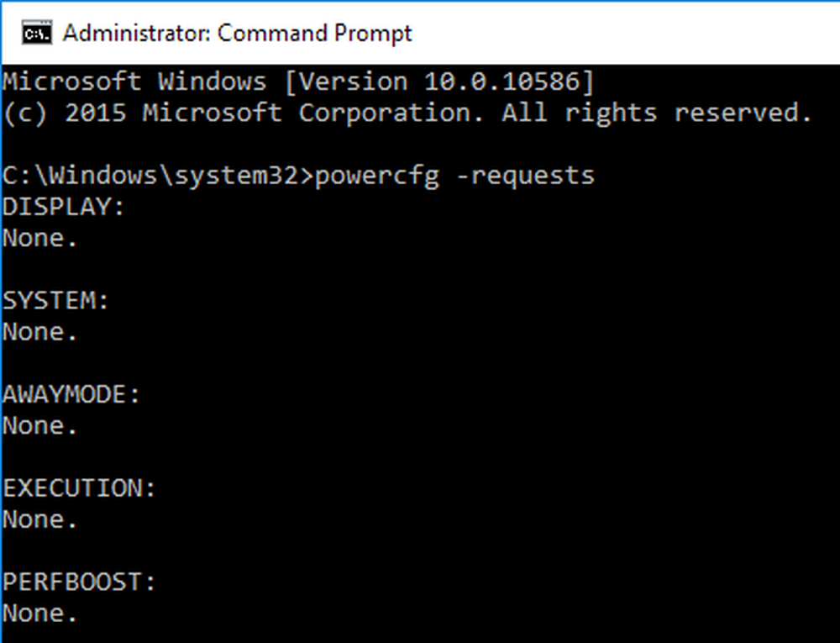This screenshot has height=643, width=840.
Task: Select the version number 10.0.10586
Action: tap(502, 82)
